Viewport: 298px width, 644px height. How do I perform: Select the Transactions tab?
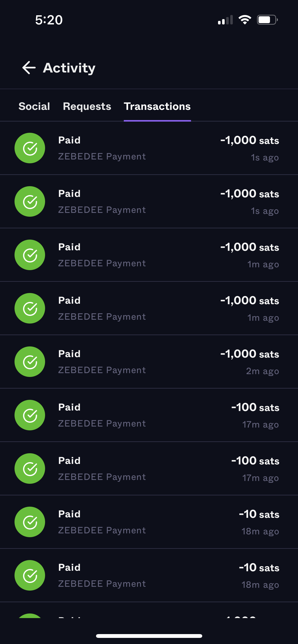pyautogui.click(x=157, y=106)
